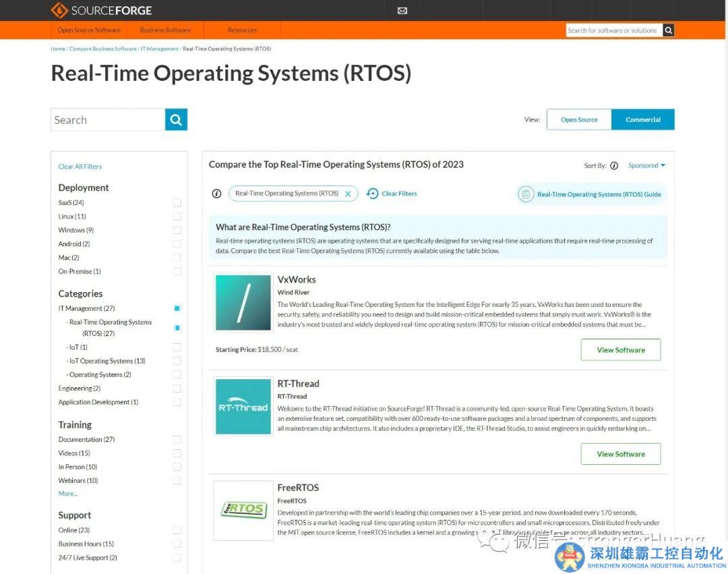Open the Sponsored sort dropdown
Screen dimensions: 728x574
tap(646, 166)
